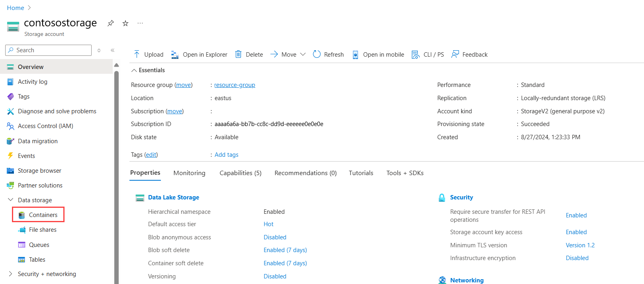Click the Upload toolbar button
The width and height of the screenshot is (644, 284).
[149, 55]
